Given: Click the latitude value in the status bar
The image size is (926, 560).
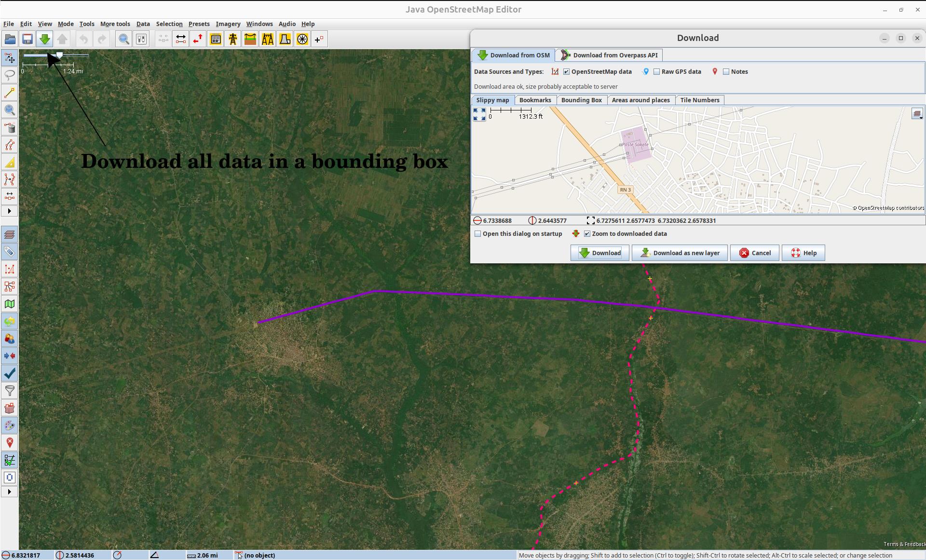Looking at the screenshot, I should [26, 555].
